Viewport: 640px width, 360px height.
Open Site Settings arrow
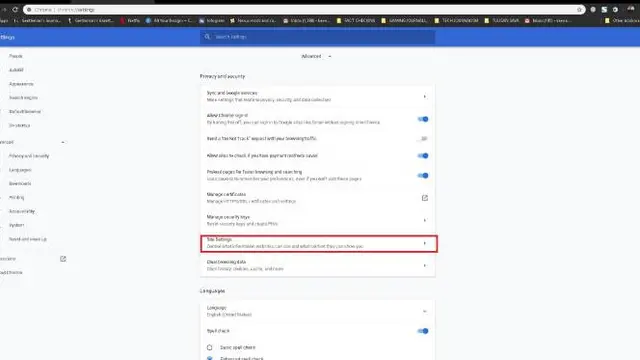[424, 243]
